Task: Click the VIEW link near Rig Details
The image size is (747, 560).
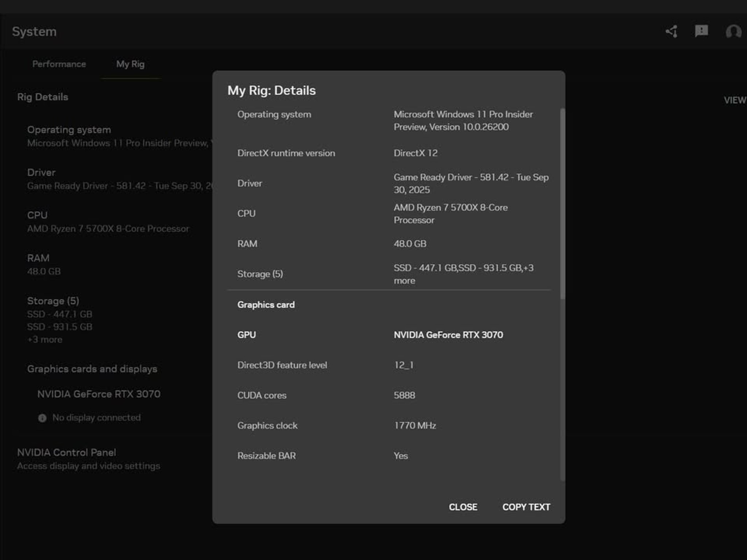Action: click(735, 100)
